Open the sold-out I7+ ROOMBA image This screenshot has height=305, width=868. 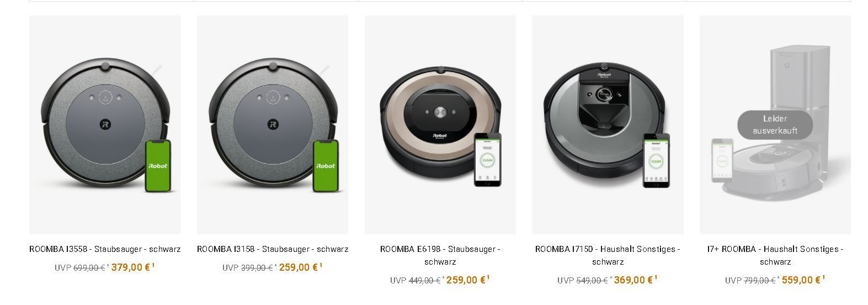(x=775, y=125)
